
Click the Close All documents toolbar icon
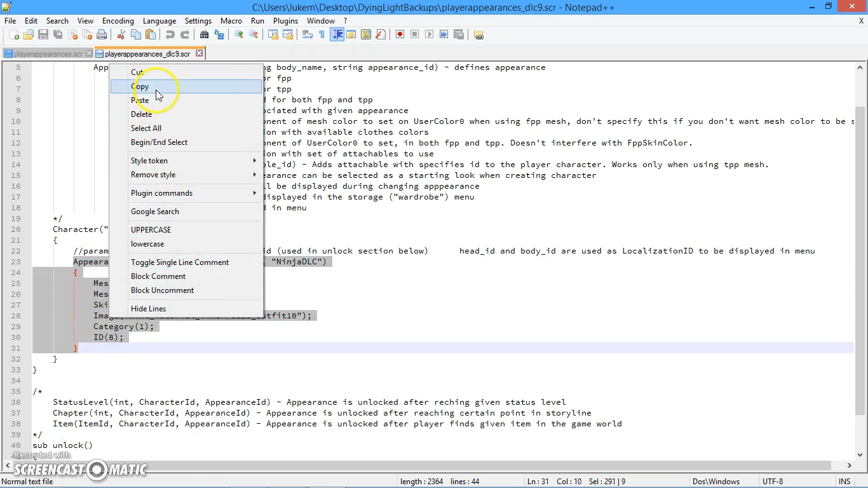pos(87,35)
